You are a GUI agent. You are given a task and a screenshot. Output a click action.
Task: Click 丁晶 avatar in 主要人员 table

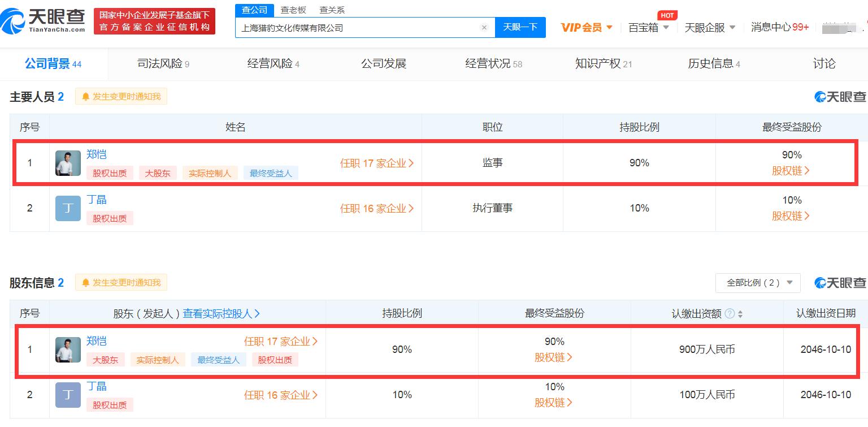point(68,208)
